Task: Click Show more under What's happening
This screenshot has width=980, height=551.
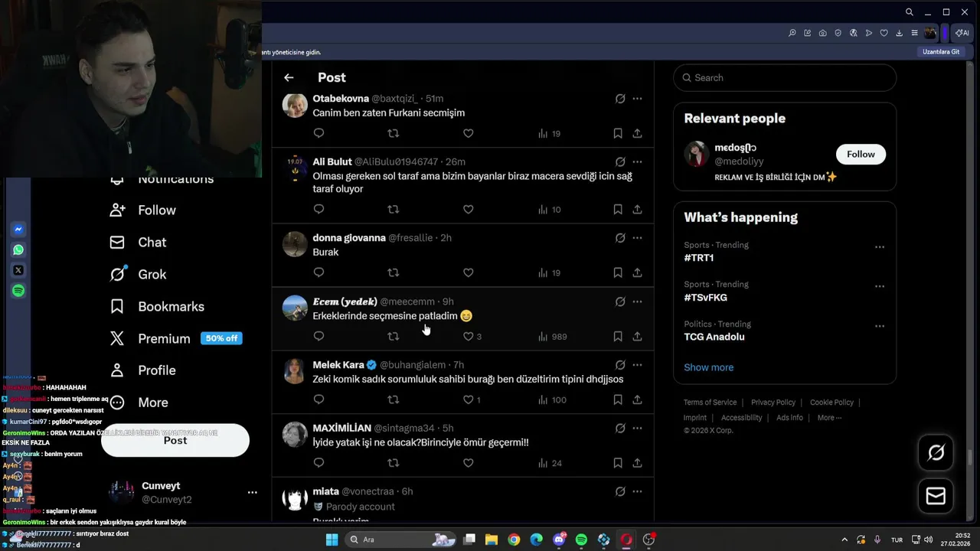Action: [x=708, y=367]
